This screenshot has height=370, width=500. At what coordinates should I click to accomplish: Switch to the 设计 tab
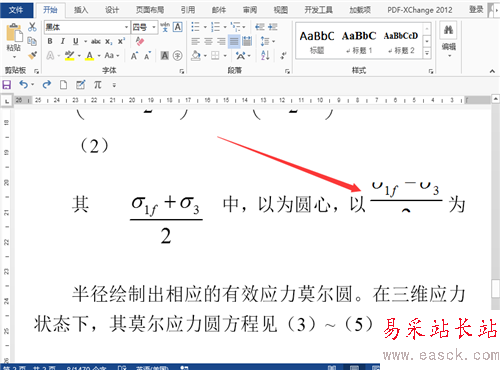coord(112,10)
